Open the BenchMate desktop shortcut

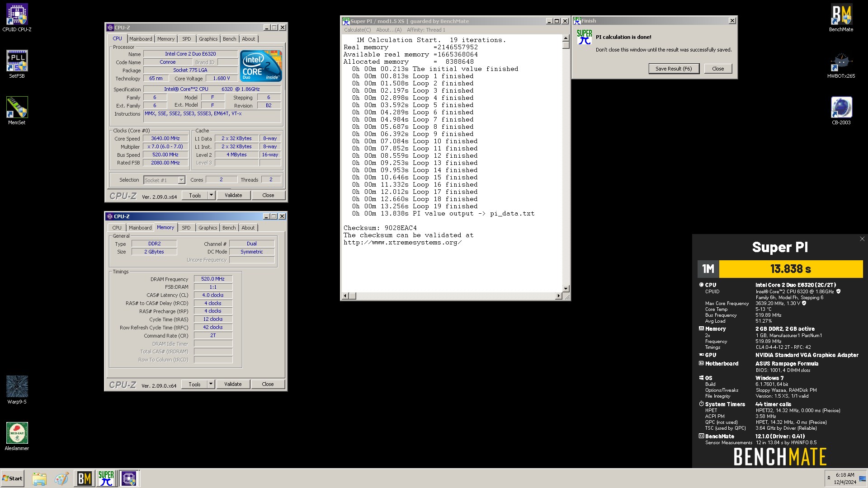[841, 18]
